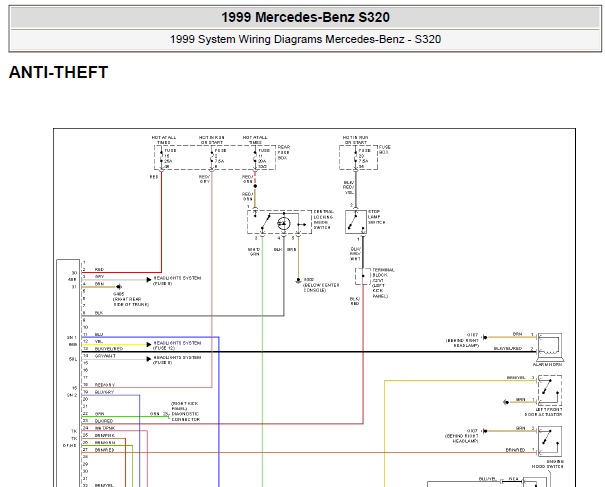The height and width of the screenshot is (487, 605).
Task: Click the LEFT FRONT DOOR ACTUATOR label
Action: [543, 412]
